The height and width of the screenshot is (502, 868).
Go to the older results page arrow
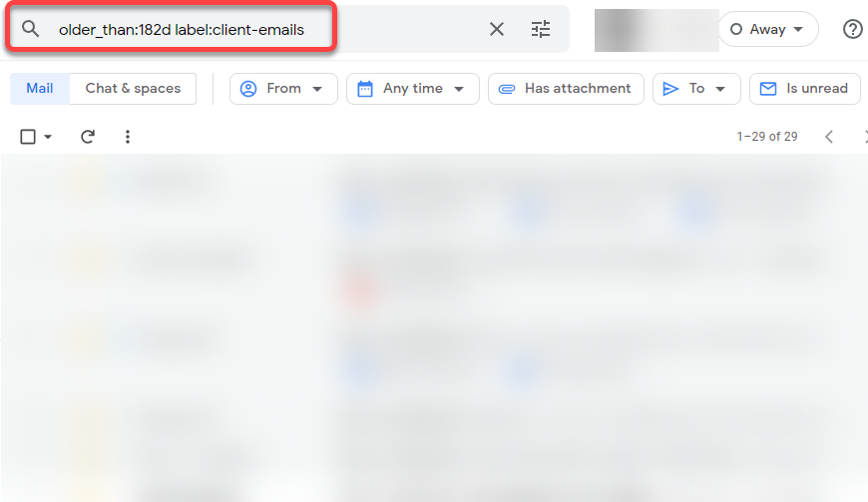(867, 136)
